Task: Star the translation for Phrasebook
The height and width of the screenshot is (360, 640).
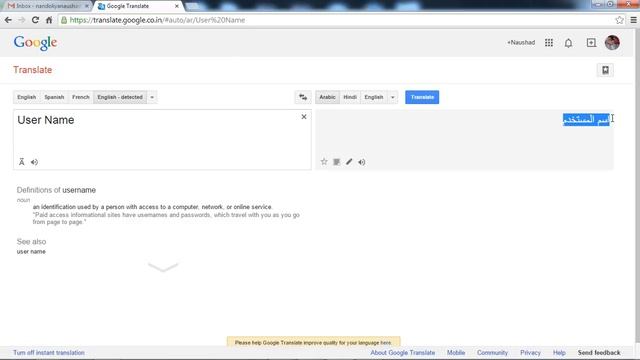Action: pyautogui.click(x=324, y=162)
